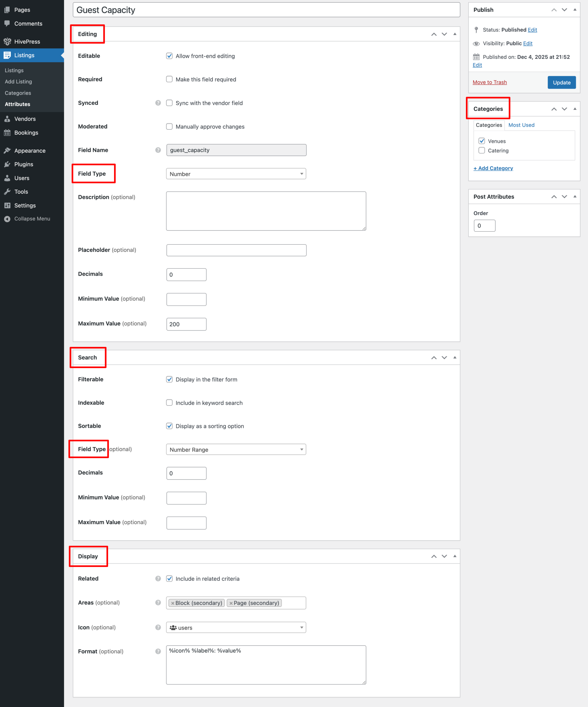
Task: Edit the Guest Capacity title field
Action: 266,10
